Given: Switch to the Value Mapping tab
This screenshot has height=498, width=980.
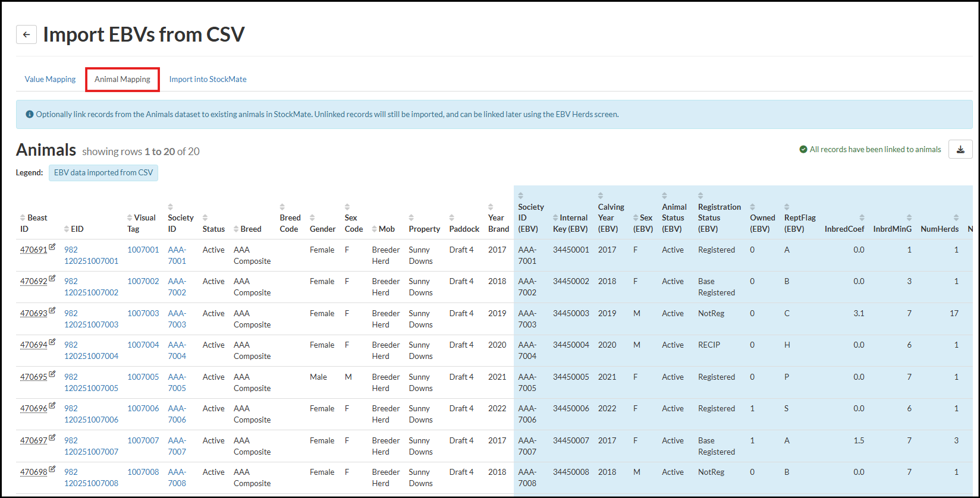Looking at the screenshot, I should coord(50,79).
